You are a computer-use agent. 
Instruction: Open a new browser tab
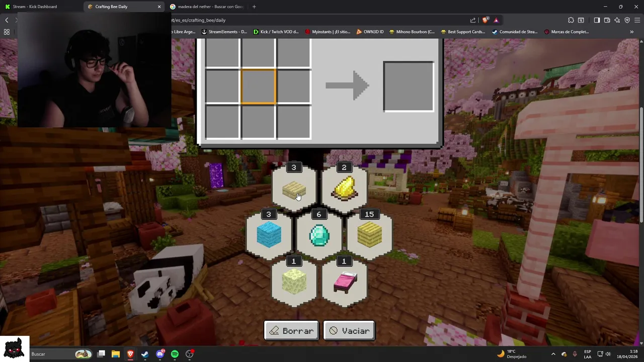(254, 7)
